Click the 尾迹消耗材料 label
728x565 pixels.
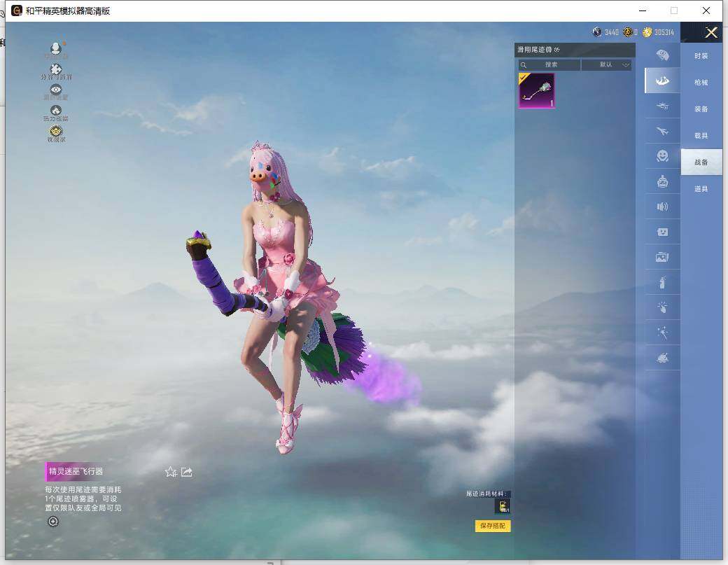486,494
